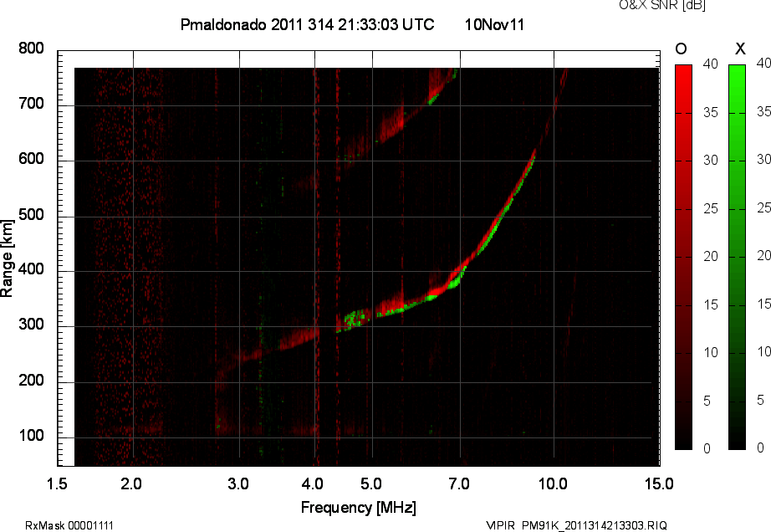Viewport: 771px width, 532px height.
Task: Click the 40 value on O colorbar
Action: click(x=711, y=64)
